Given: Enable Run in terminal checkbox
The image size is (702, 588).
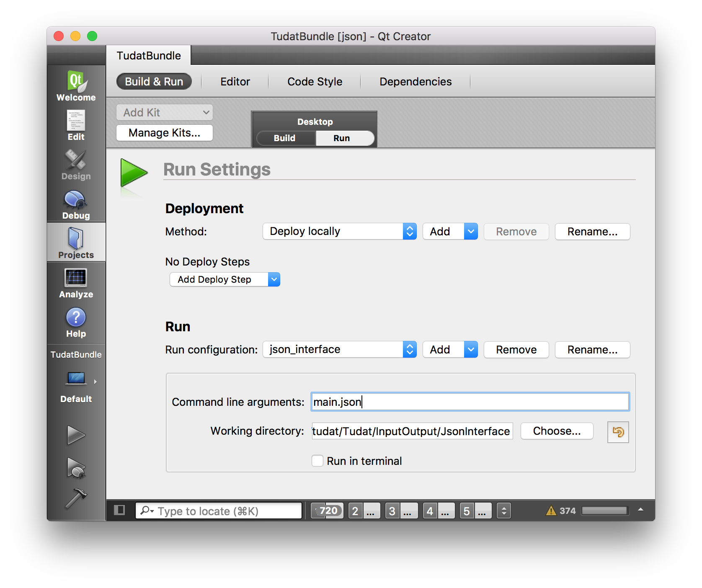Looking at the screenshot, I should tap(317, 461).
